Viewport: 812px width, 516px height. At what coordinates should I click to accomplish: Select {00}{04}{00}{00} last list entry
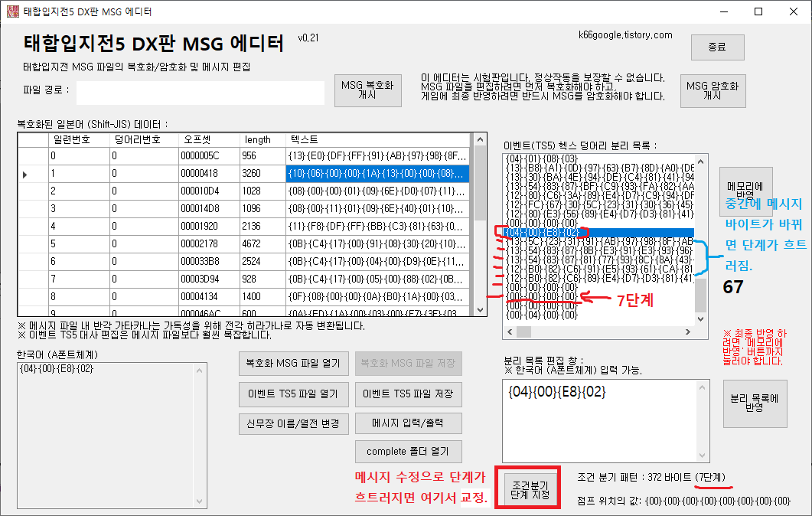point(599,315)
